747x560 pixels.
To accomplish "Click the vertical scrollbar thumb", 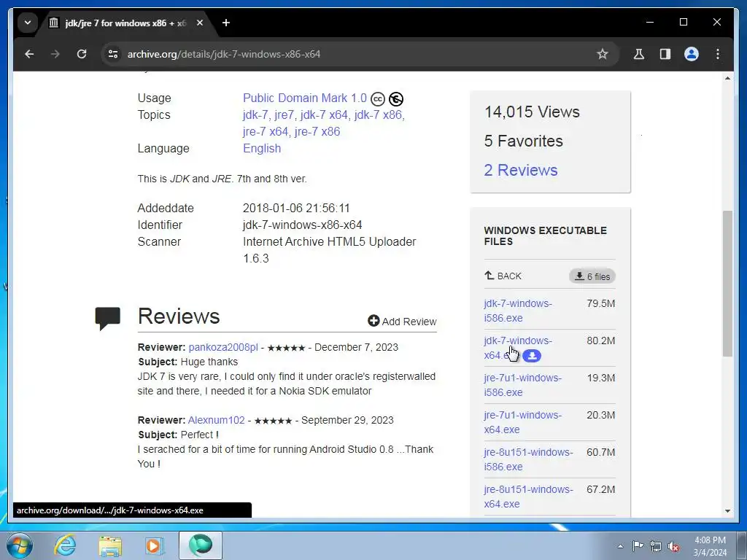I will point(727,284).
